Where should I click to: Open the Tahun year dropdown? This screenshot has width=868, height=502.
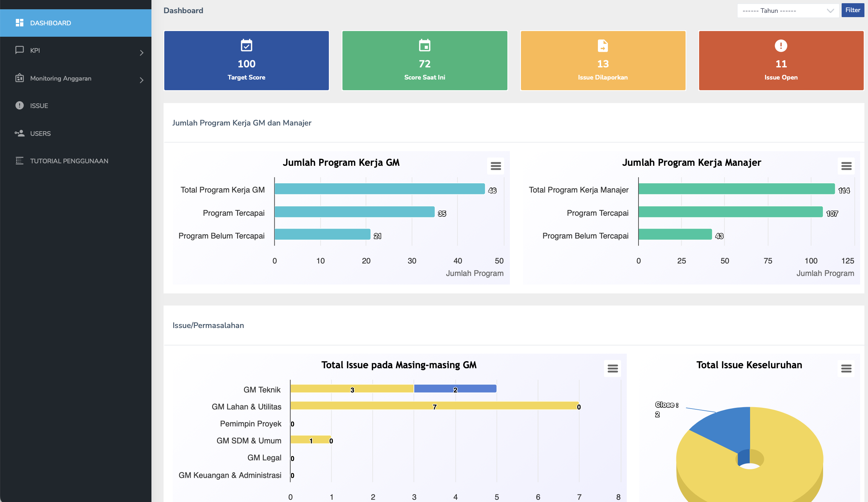tap(787, 11)
